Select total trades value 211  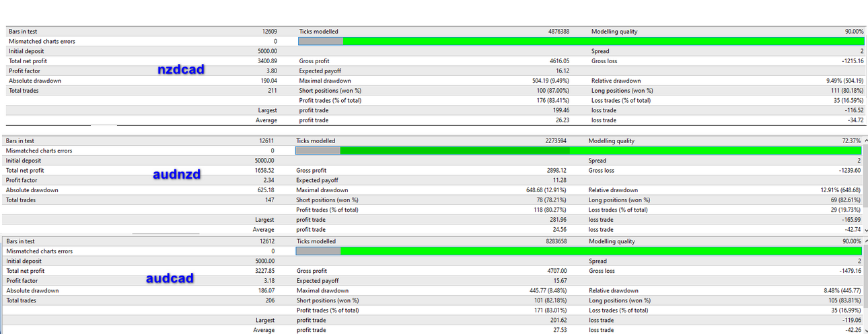(273, 91)
